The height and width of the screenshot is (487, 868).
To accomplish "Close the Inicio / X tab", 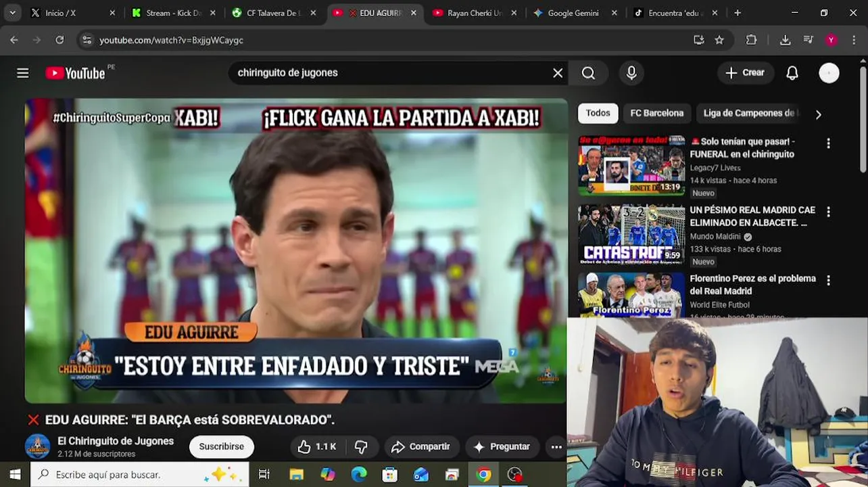I will [x=112, y=13].
